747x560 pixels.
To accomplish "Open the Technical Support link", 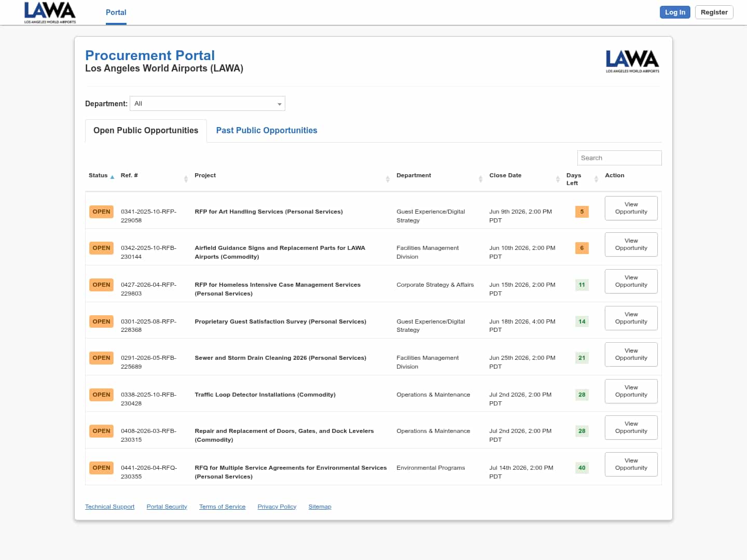I will [x=109, y=507].
